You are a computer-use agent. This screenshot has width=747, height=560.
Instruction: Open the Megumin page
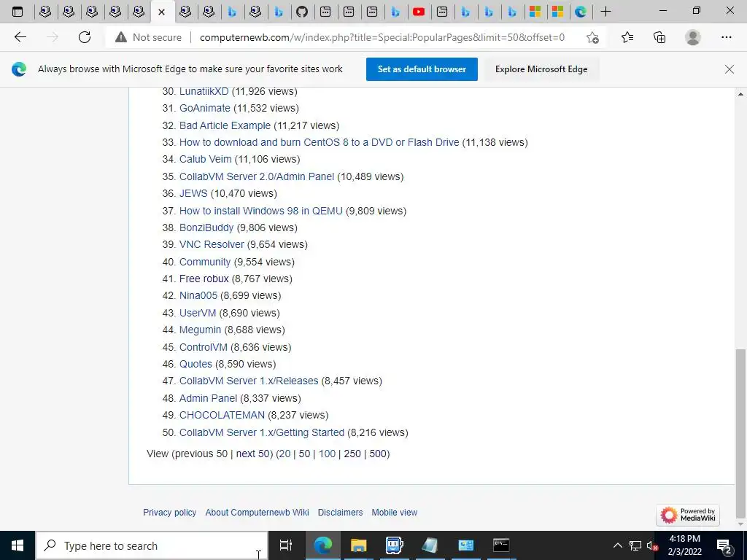[200, 330]
